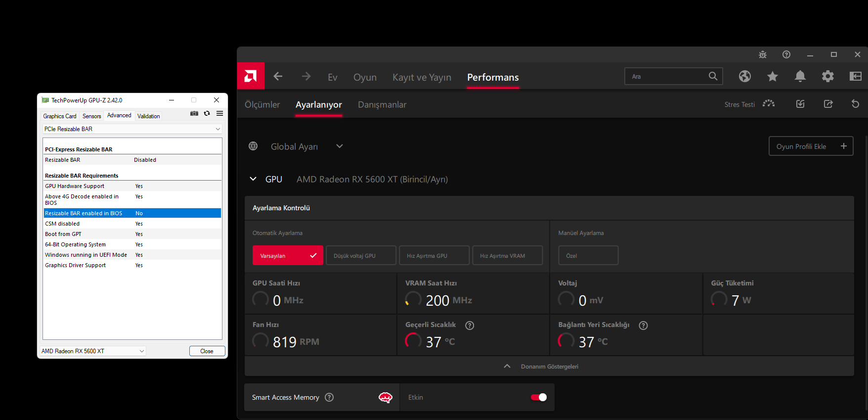Viewport: 868px width, 420px height.
Task: Toggle the sidebar panel icon
Action: 856,76
